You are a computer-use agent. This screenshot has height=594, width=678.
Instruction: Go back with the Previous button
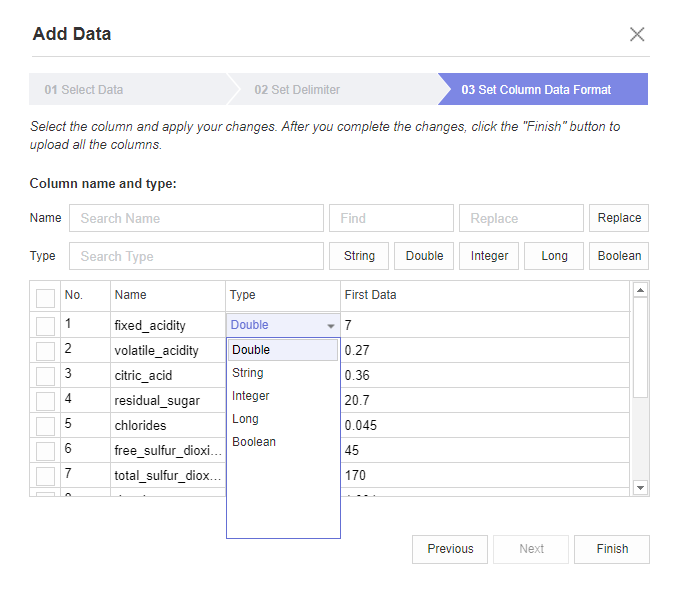coord(450,549)
